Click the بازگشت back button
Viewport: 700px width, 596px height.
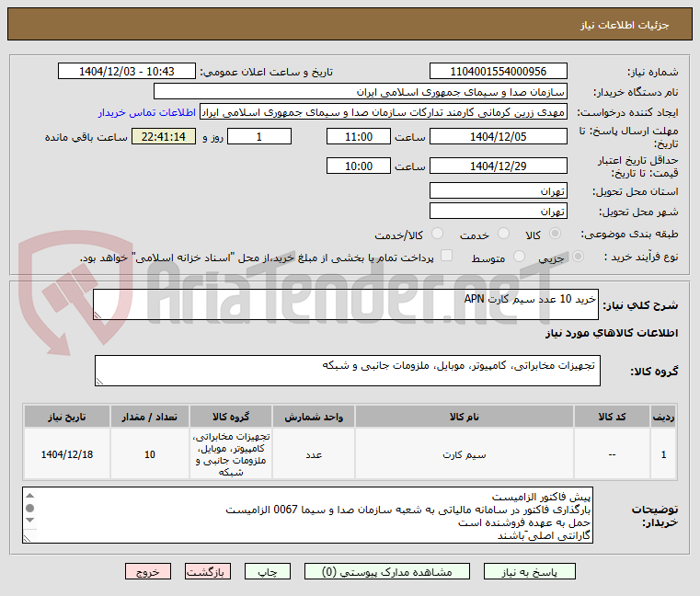[208, 571]
